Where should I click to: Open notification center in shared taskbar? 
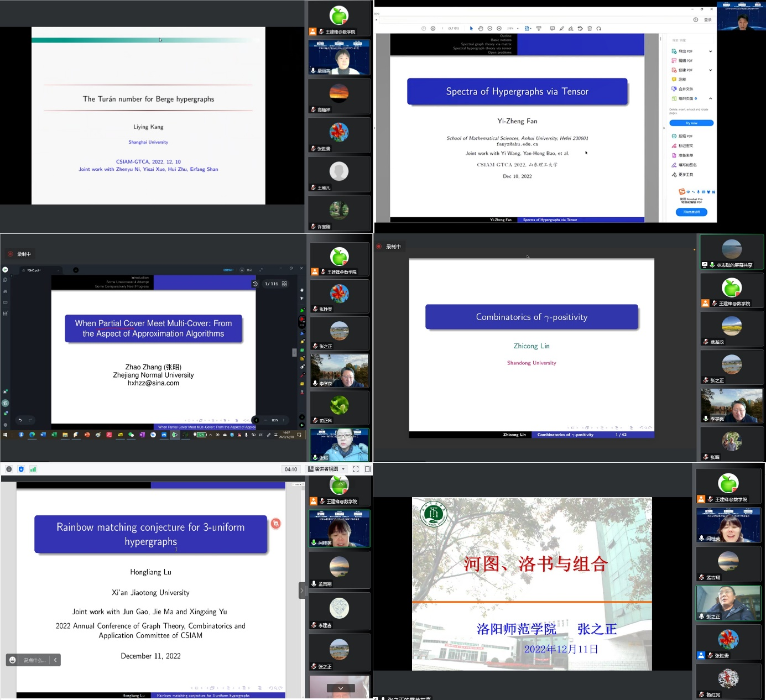tap(299, 435)
